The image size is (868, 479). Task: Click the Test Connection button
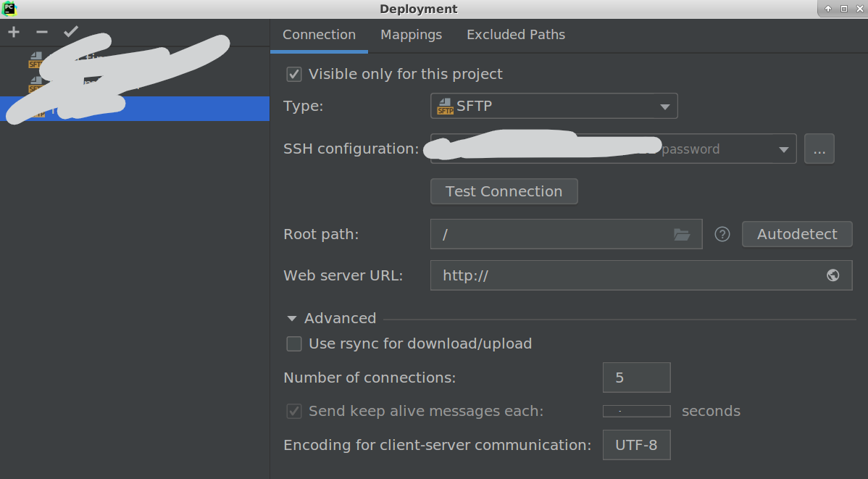[x=504, y=191]
